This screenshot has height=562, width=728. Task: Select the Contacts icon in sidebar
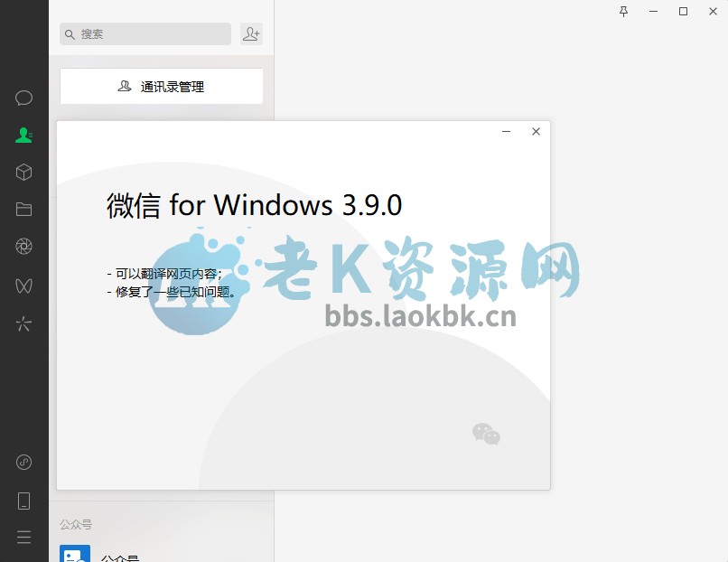pyautogui.click(x=23, y=136)
